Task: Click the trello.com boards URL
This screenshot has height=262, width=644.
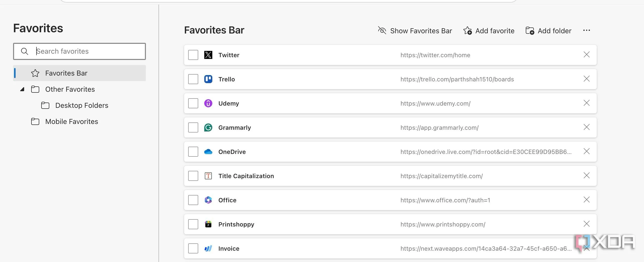Action: pos(457,79)
